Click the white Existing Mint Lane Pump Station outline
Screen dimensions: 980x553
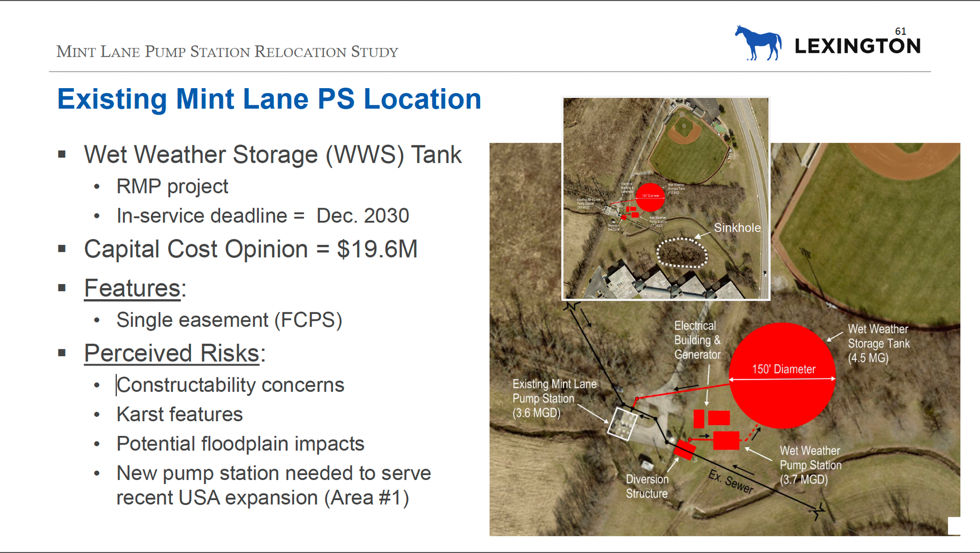(622, 424)
